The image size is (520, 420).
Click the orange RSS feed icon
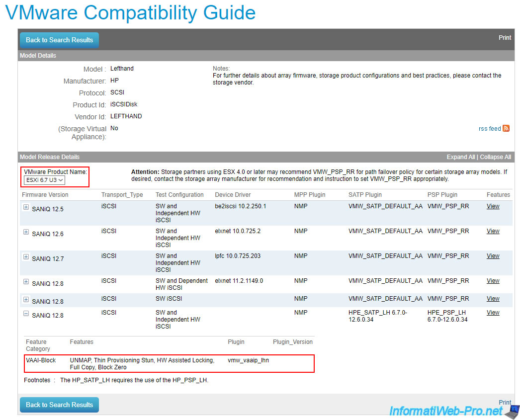506,128
